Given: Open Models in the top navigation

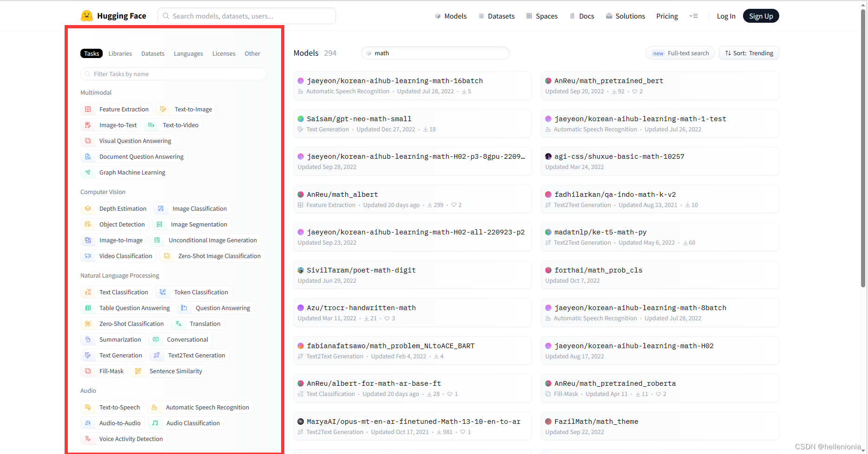Looking at the screenshot, I should point(451,16).
